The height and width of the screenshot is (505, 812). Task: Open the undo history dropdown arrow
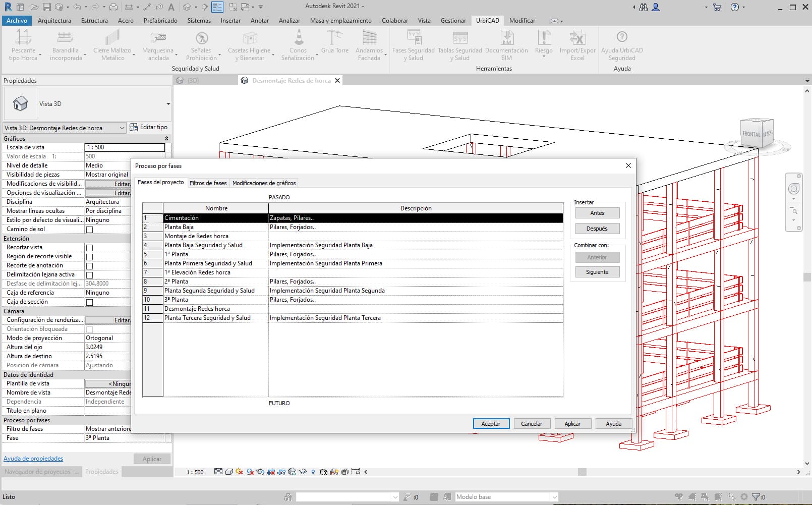click(x=86, y=7)
